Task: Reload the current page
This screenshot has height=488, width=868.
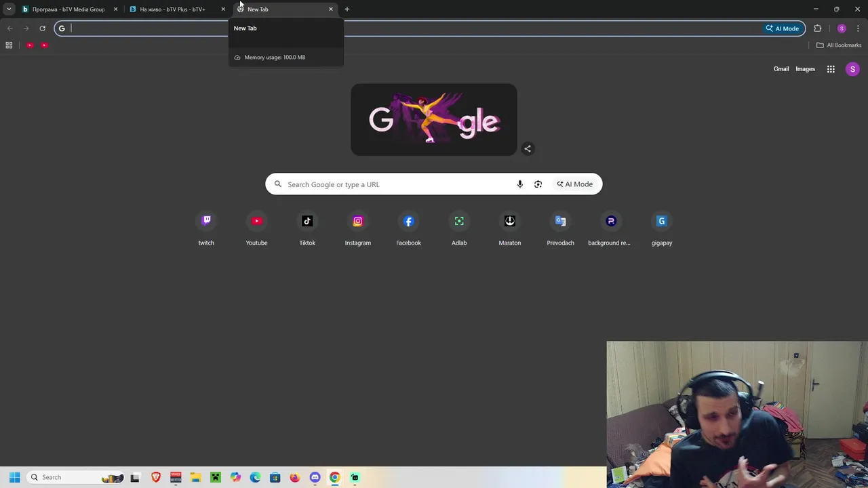Action: point(42,28)
